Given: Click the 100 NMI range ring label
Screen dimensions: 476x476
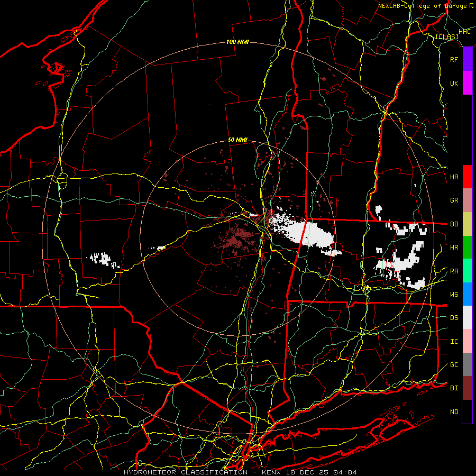Looking at the screenshot, I should (x=237, y=42).
